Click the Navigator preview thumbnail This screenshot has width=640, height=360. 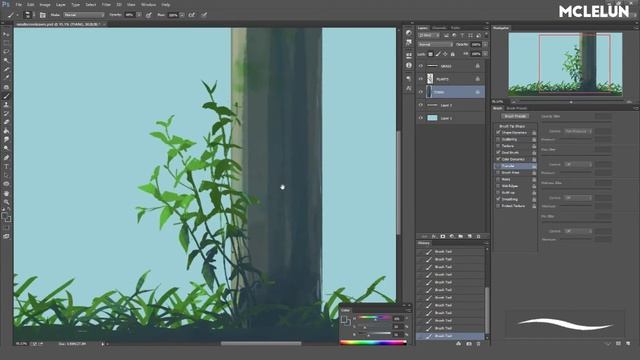(565, 64)
